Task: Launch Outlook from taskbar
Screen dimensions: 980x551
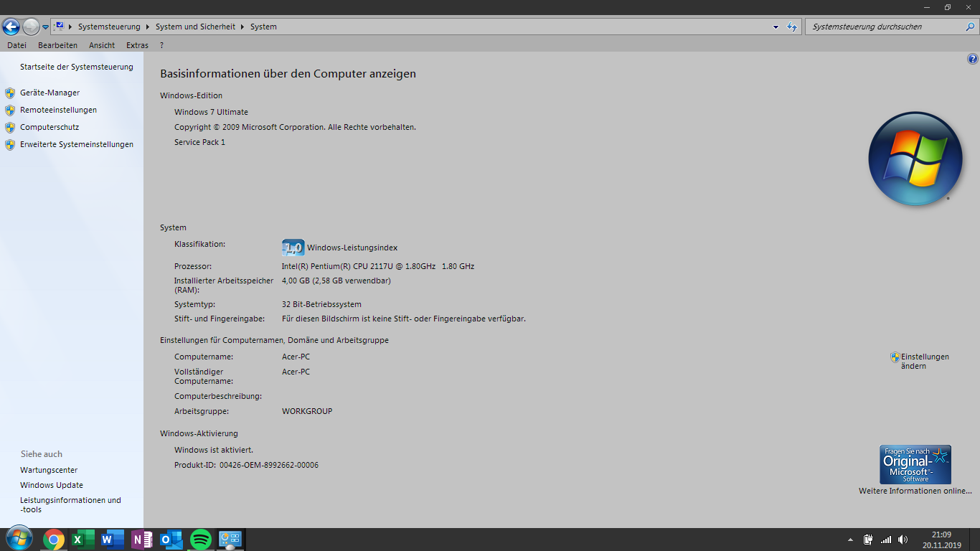Action: 171,540
